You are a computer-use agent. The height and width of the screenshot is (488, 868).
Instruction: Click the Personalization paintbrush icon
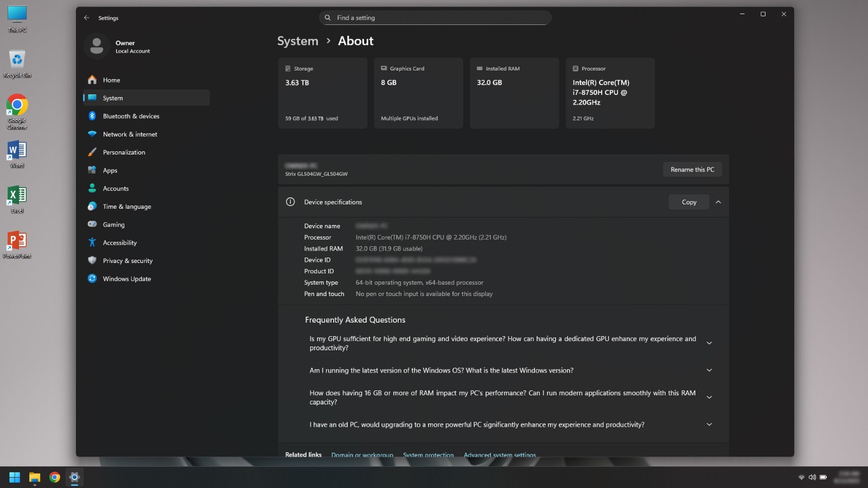point(92,152)
